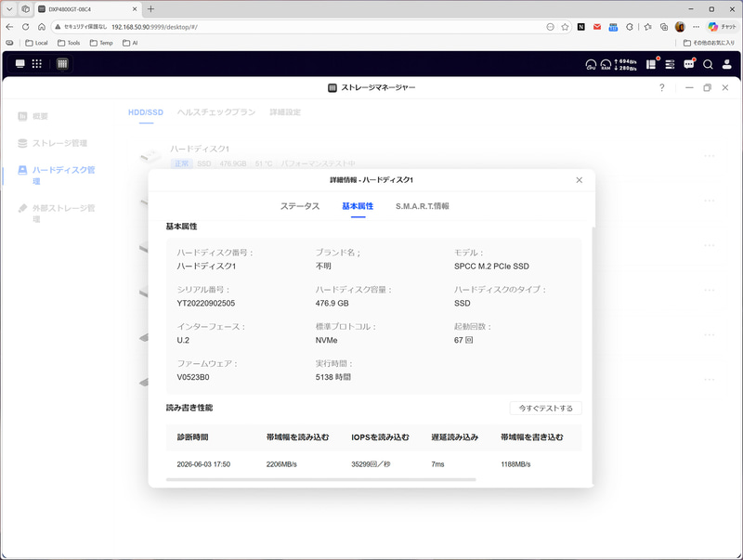Click browser back arrow
Viewport: 743px width, 560px height.
tap(9, 27)
